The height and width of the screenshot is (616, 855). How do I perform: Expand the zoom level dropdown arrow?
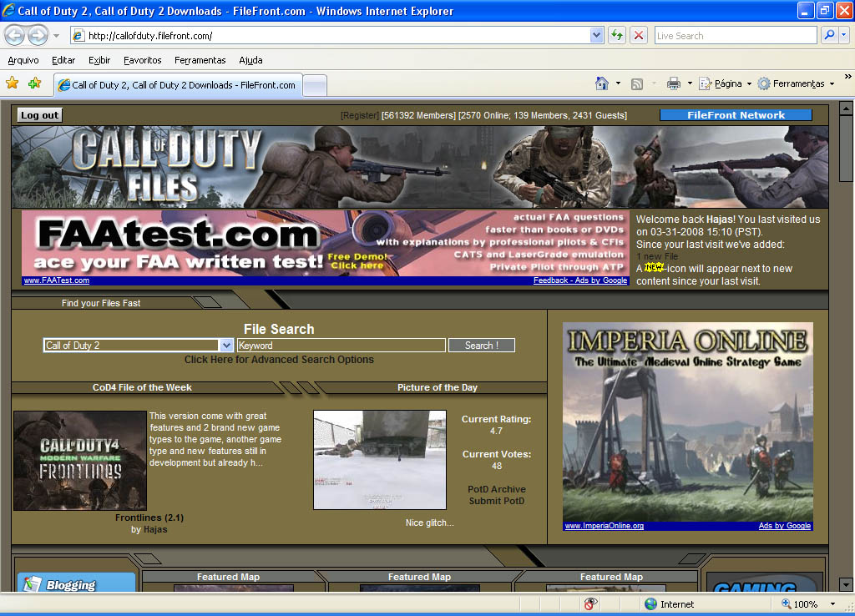[x=832, y=604]
